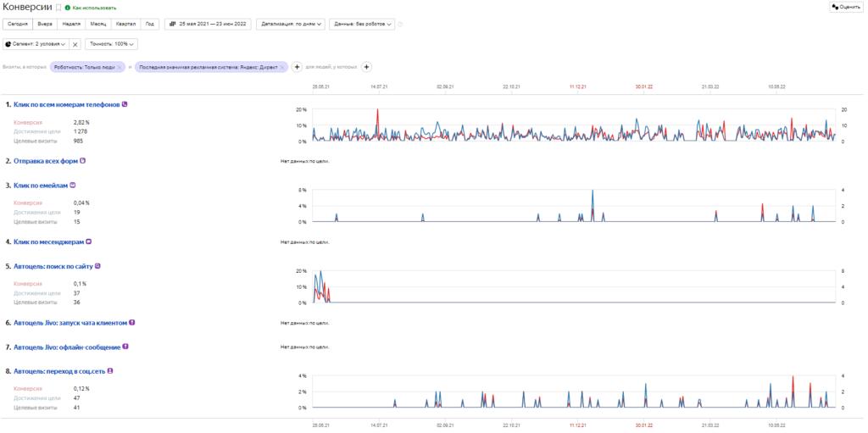The height and width of the screenshot is (433, 868).
Task: Click the top timeline label 11.12.21
Action: click(x=577, y=87)
